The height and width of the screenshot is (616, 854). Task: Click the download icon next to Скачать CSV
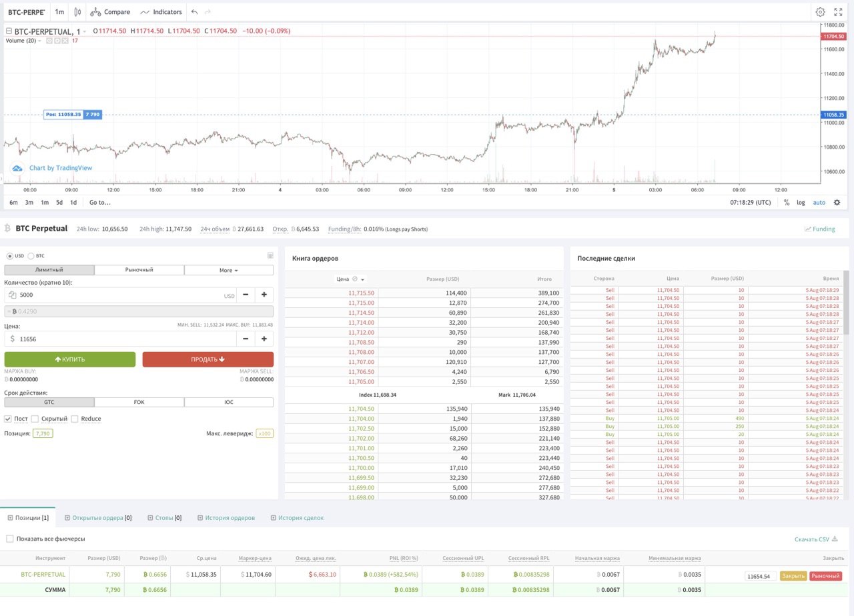coord(835,539)
